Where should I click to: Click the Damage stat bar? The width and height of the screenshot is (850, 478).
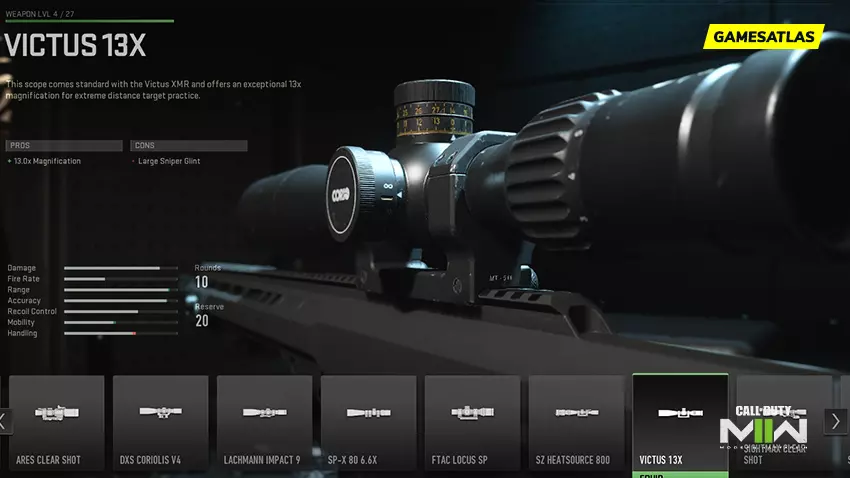pyautogui.click(x=121, y=268)
